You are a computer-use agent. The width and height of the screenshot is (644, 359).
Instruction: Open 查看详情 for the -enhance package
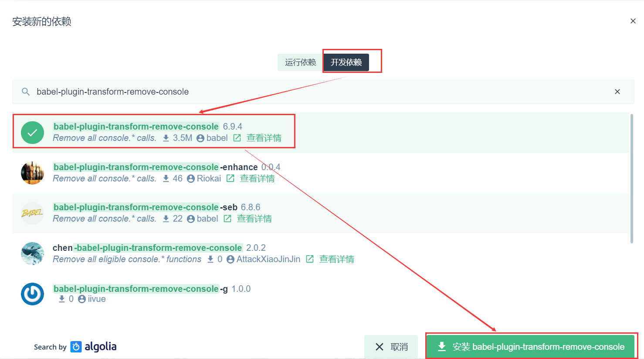click(x=257, y=178)
